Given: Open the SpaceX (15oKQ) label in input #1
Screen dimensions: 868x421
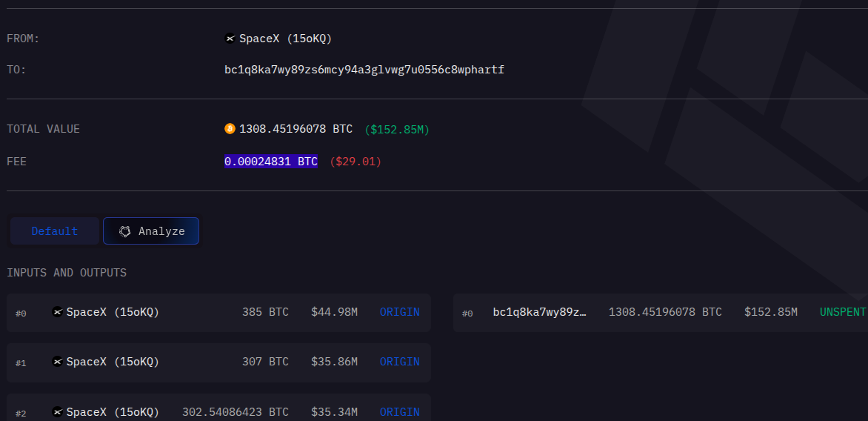Looking at the screenshot, I should [x=113, y=362].
